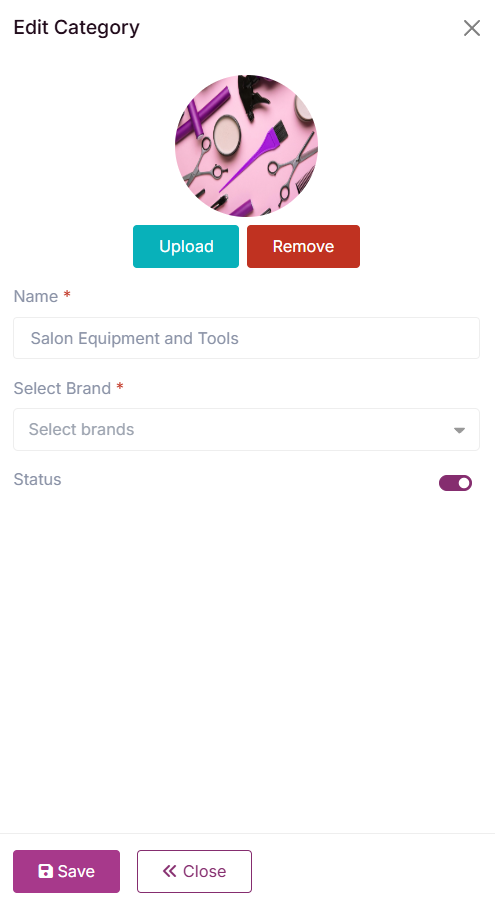Open the Select brands combo box
This screenshot has height=903, width=495.
(x=246, y=430)
